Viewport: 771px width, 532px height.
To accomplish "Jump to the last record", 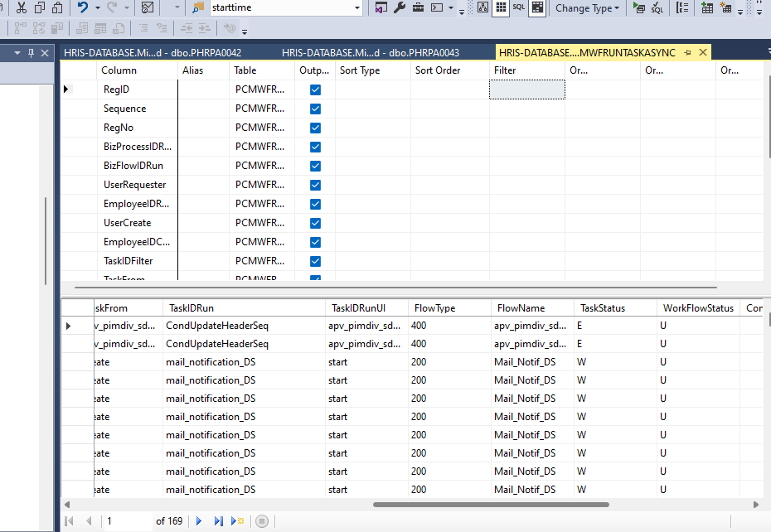I will coord(219,521).
